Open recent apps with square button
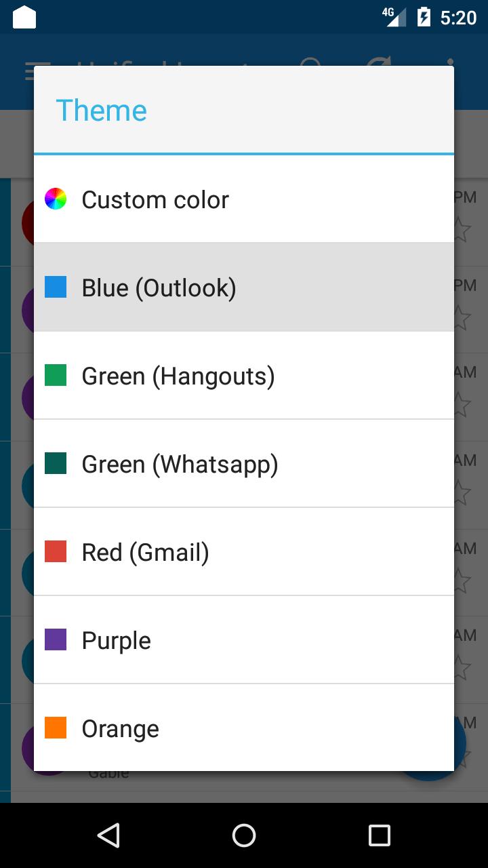Image resolution: width=488 pixels, height=868 pixels. [x=380, y=835]
